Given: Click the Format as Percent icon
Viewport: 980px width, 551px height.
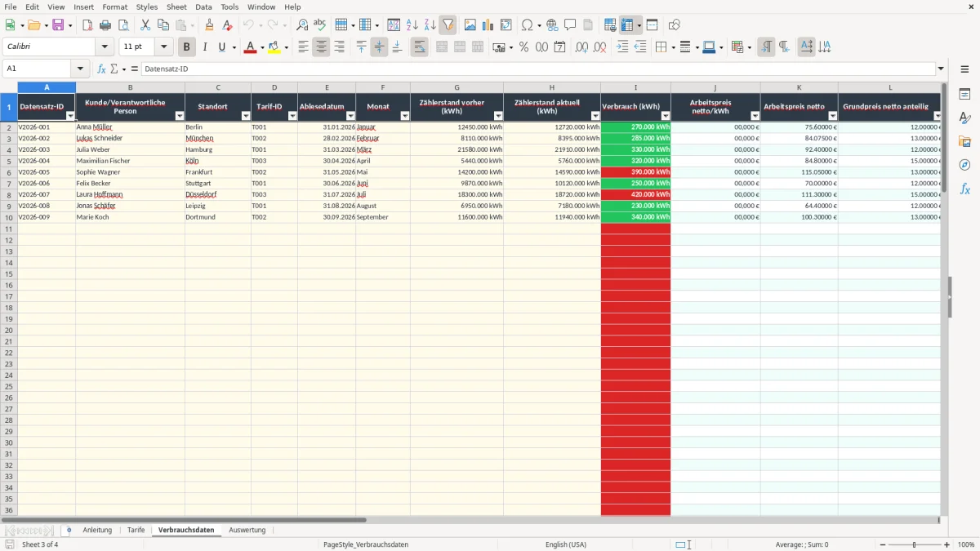Looking at the screenshot, I should tap(523, 47).
